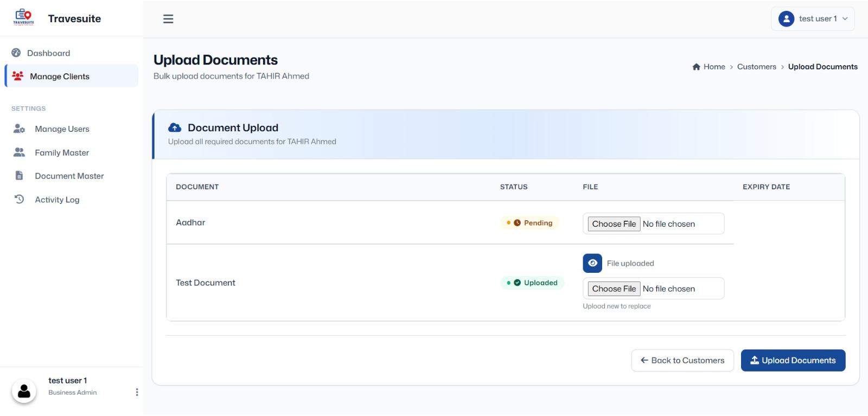Click Back to Customers button
Screen dimensions: 868x416
click(682, 361)
